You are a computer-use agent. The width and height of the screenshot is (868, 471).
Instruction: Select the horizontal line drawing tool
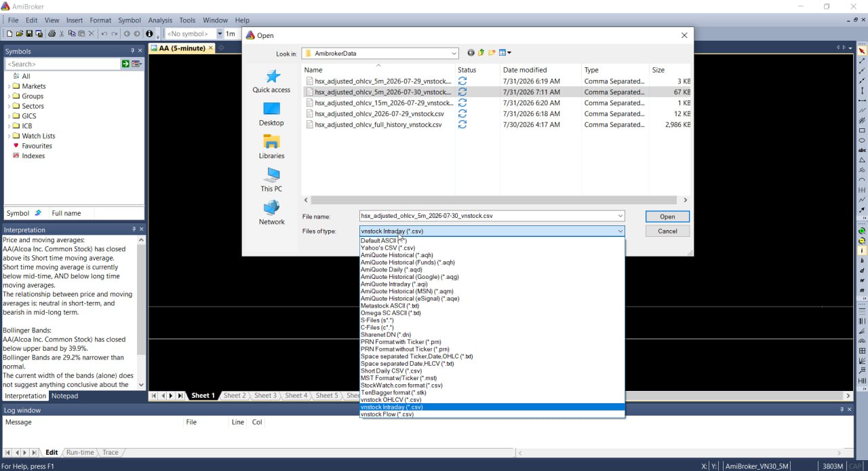pos(862,100)
